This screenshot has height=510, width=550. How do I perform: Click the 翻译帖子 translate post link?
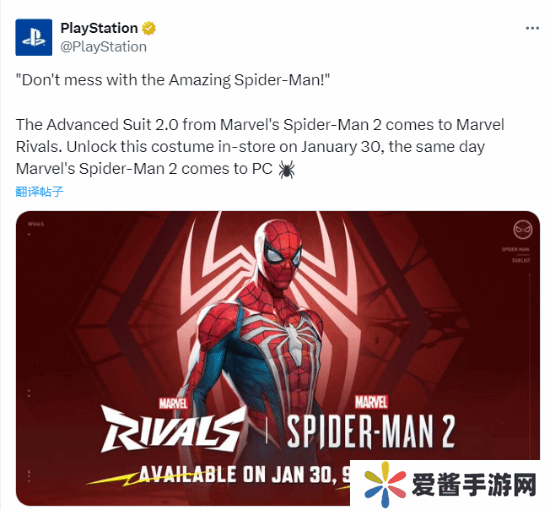pyautogui.click(x=39, y=192)
